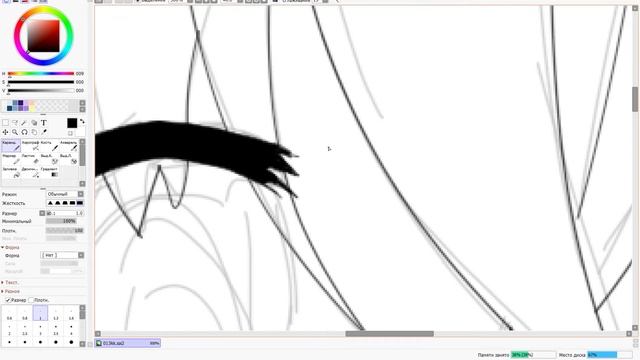Toggle the transparent color box
This screenshot has height=360, width=640.
pyautogui.click(x=70, y=133)
